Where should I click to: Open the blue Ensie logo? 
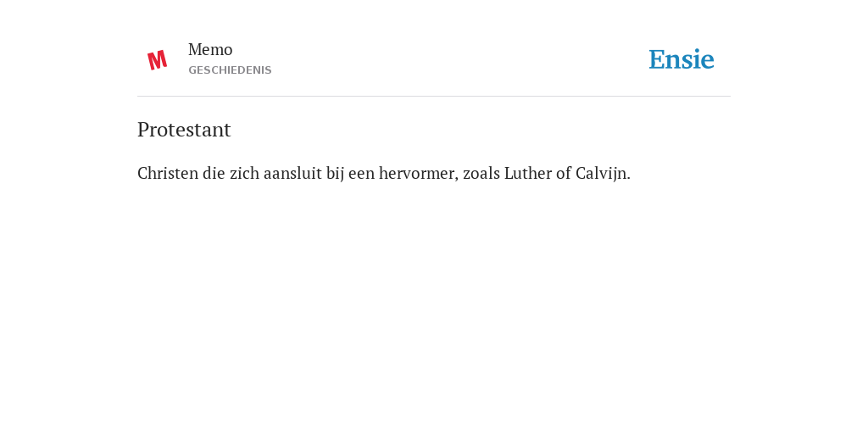point(682,59)
